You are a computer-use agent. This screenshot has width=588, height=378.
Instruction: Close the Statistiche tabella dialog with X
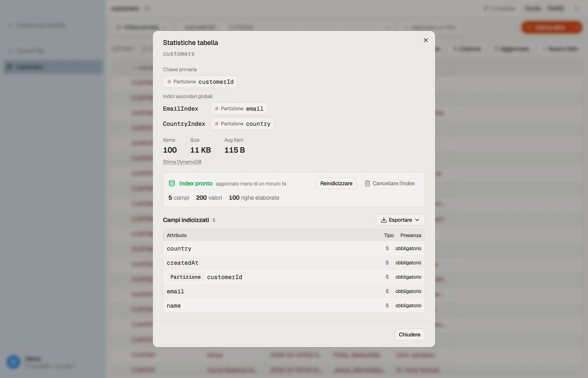(x=426, y=40)
